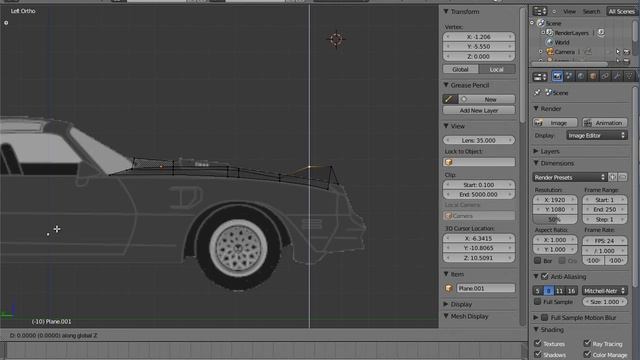Add a render preset with plus icon
The width and height of the screenshot is (640, 360).
pos(613,177)
